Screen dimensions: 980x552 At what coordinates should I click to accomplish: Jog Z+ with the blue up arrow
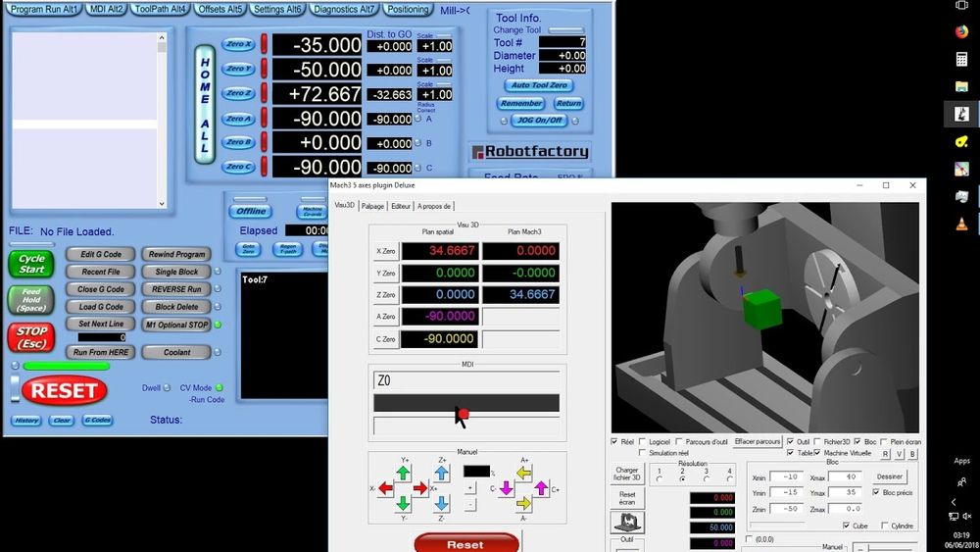click(x=442, y=474)
